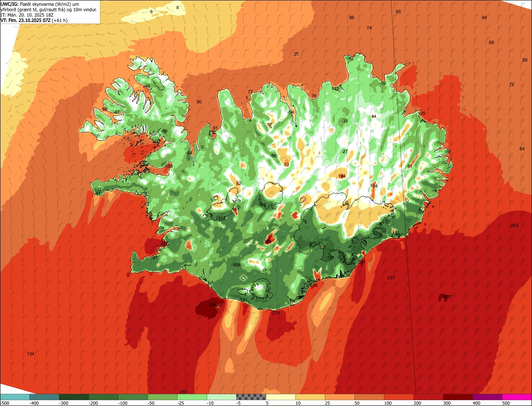The width and height of the screenshot is (532, 406).
Task: Select the magenta 500 legend swatch
Action: (517, 397)
